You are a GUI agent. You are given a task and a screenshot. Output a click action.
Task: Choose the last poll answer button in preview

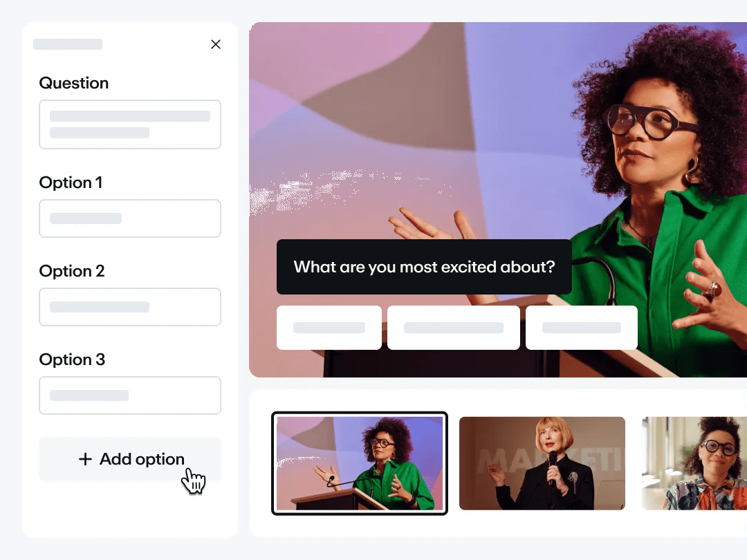(581, 328)
